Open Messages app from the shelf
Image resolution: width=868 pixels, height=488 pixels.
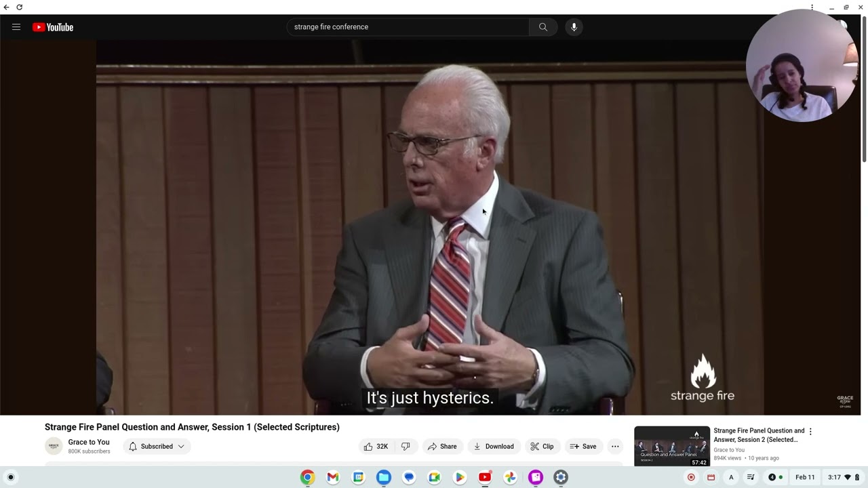(x=409, y=477)
